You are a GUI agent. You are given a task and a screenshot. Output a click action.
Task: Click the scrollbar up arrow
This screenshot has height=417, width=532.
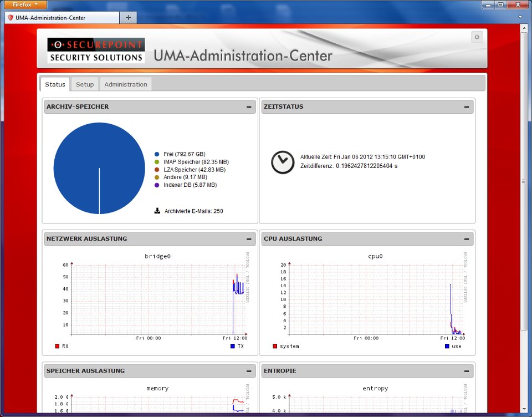(524, 28)
